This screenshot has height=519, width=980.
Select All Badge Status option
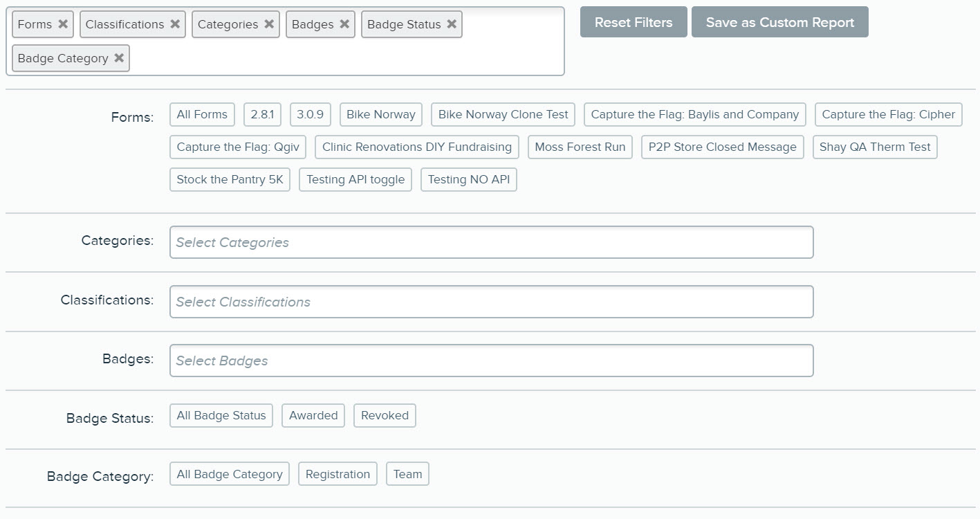click(x=221, y=415)
